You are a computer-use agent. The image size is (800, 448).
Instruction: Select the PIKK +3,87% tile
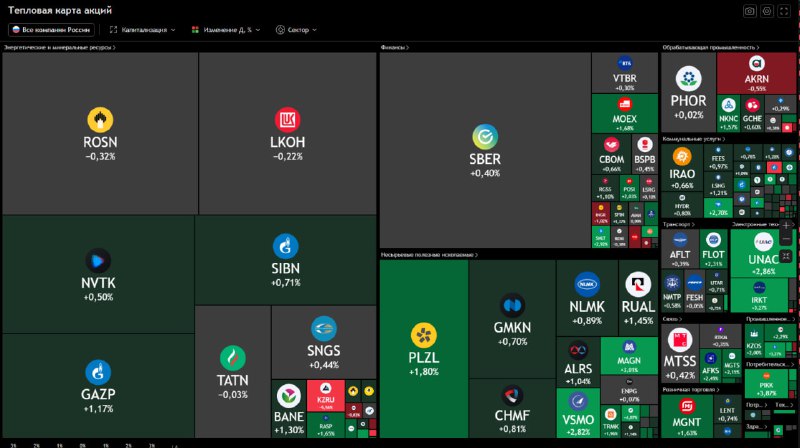click(766, 384)
